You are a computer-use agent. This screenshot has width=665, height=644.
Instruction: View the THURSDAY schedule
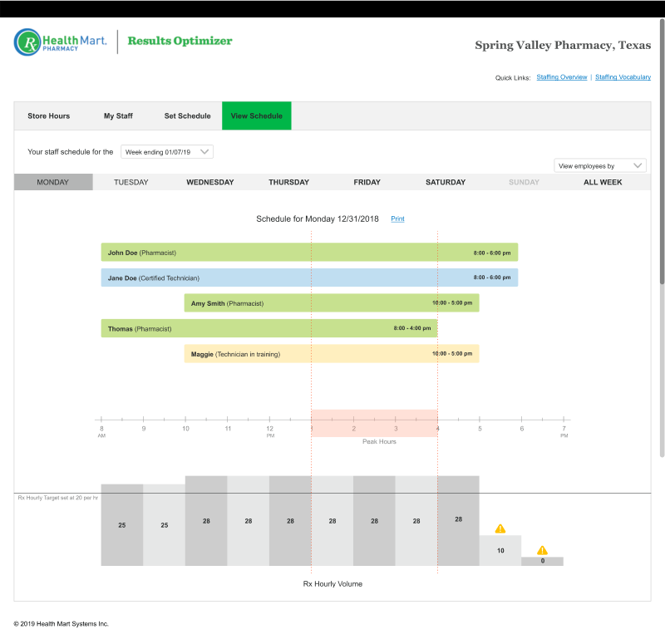[x=288, y=182]
